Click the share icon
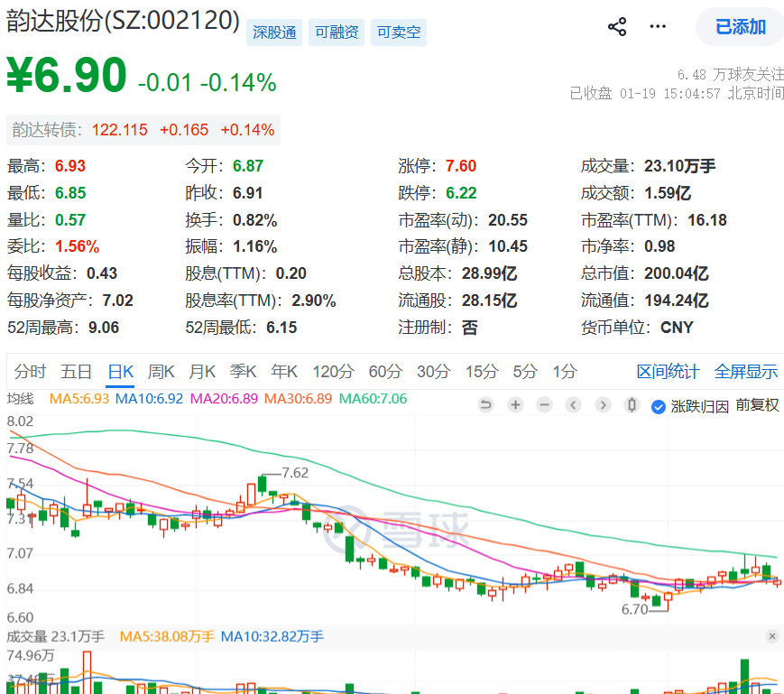This screenshot has height=694, width=784. [x=617, y=26]
